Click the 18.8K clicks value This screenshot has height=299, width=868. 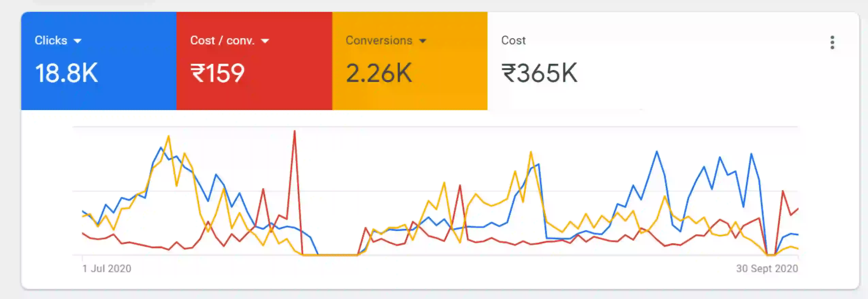[x=66, y=73]
